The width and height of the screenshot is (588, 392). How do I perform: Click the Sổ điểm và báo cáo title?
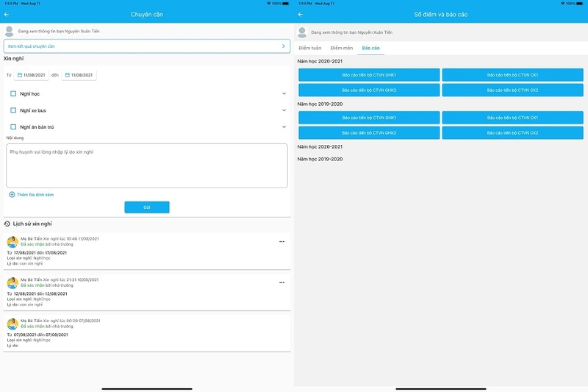click(441, 14)
